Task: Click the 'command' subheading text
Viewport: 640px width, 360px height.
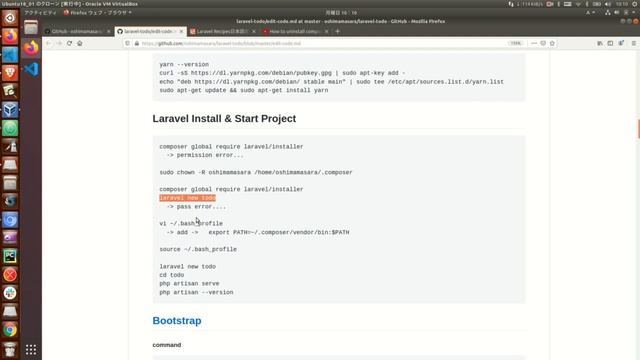Action: tap(167, 345)
